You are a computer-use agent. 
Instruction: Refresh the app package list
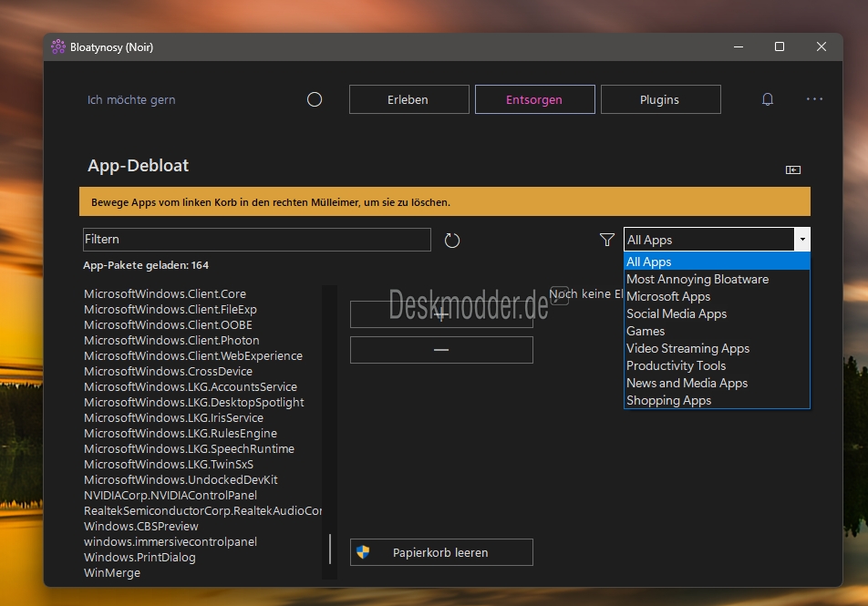pyautogui.click(x=452, y=241)
